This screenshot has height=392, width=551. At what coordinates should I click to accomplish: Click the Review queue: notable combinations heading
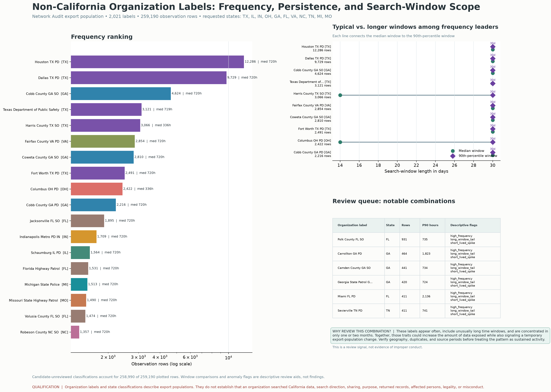394,201
